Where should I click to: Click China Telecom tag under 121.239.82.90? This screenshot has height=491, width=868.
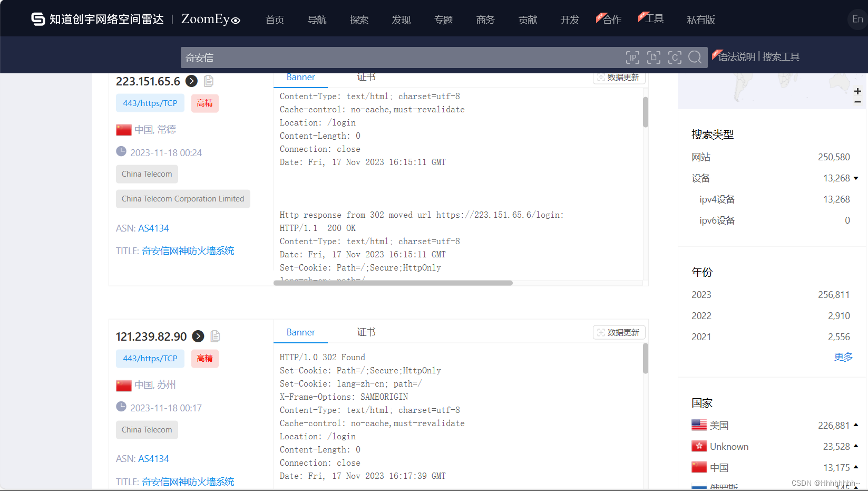point(147,430)
